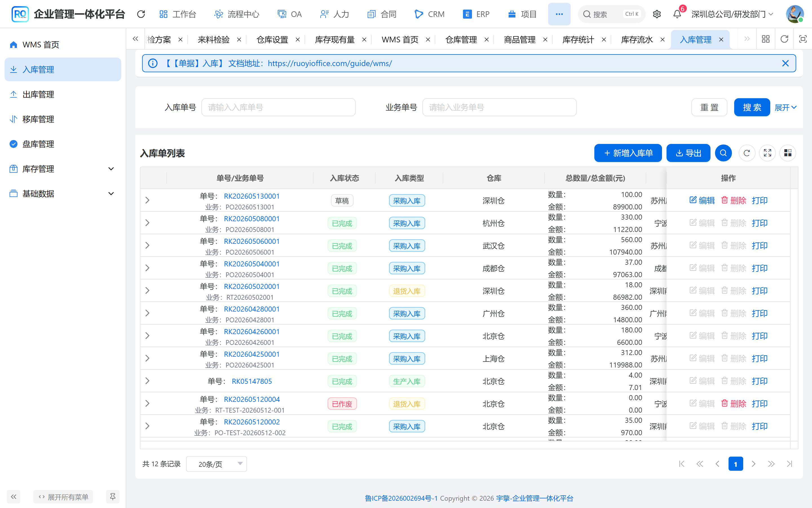The width and height of the screenshot is (812, 508).
Task: Expand row details for RK202605130001
Action: coord(147,200)
